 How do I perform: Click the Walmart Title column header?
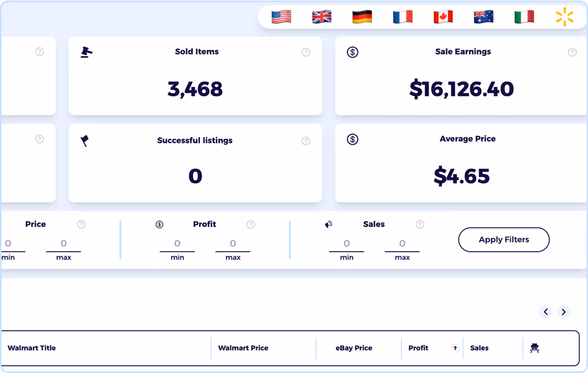click(32, 348)
